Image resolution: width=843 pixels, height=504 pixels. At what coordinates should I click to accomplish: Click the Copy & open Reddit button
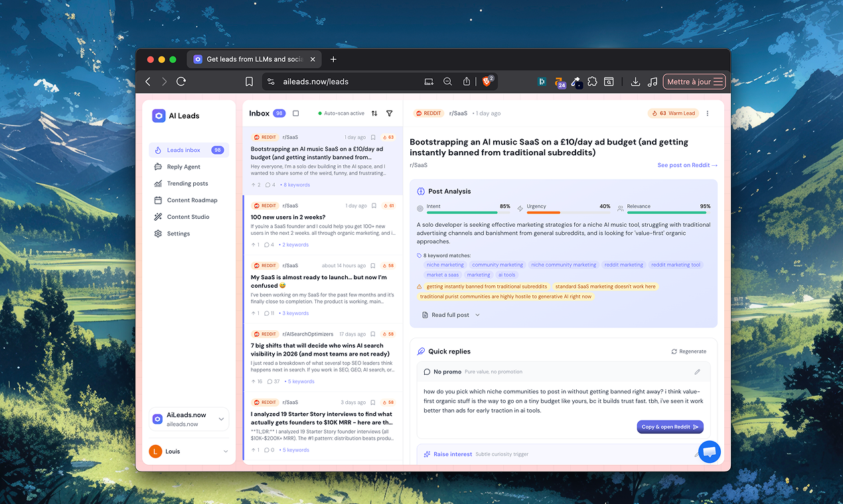point(670,427)
